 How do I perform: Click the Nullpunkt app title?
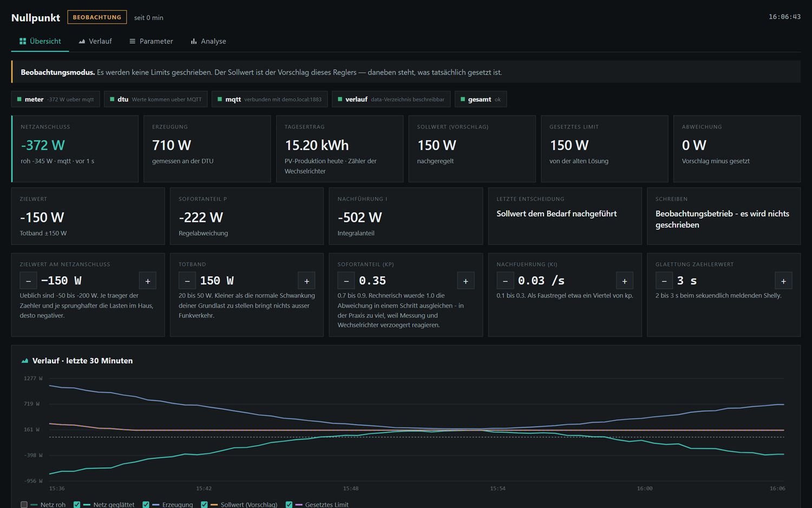(36, 17)
